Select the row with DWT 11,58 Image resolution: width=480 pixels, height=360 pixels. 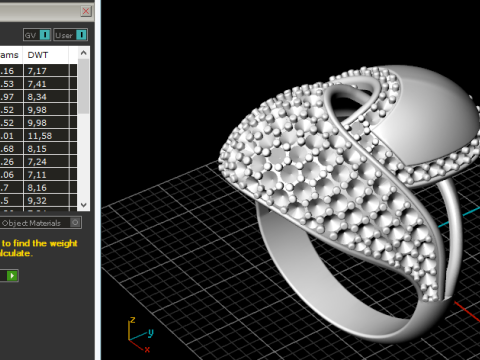click(x=38, y=136)
